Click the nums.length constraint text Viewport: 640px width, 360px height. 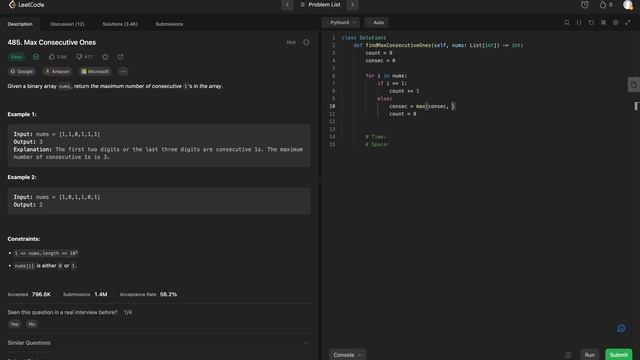click(46, 253)
